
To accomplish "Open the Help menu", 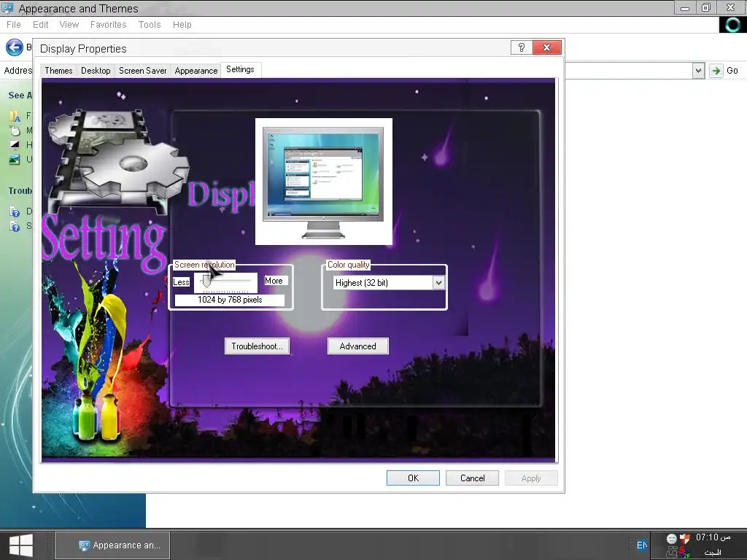I will click(182, 25).
